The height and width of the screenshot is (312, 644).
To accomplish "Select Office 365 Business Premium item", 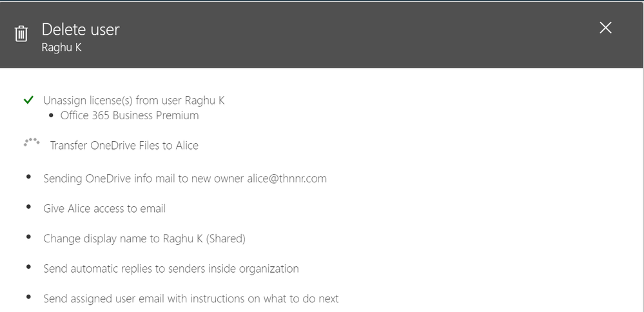I will pyautogui.click(x=130, y=115).
